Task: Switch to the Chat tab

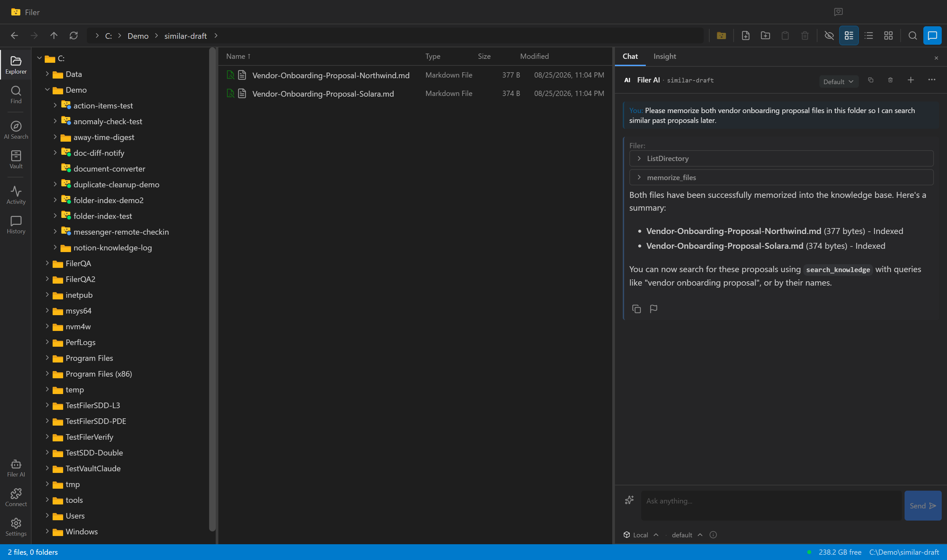Action: (x=630, y=56)
